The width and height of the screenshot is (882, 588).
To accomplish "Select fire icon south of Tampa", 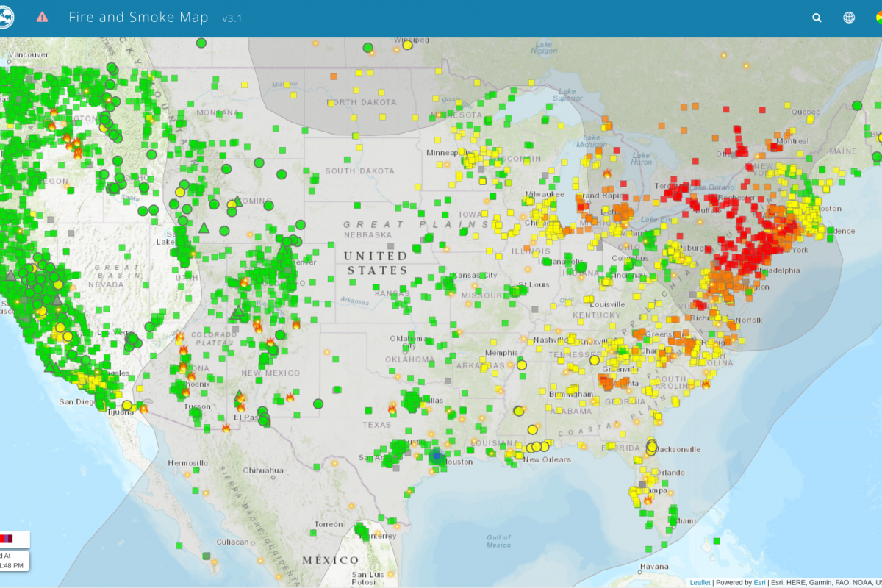I will coord(648,499).
